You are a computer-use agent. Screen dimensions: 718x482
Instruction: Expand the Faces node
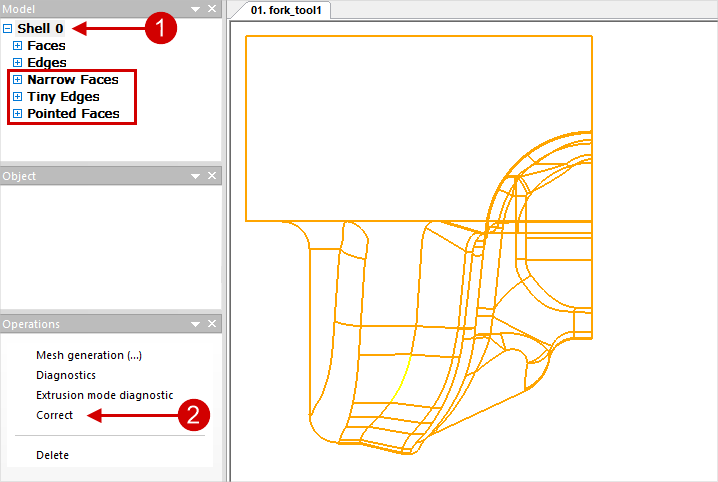[18, 46]
